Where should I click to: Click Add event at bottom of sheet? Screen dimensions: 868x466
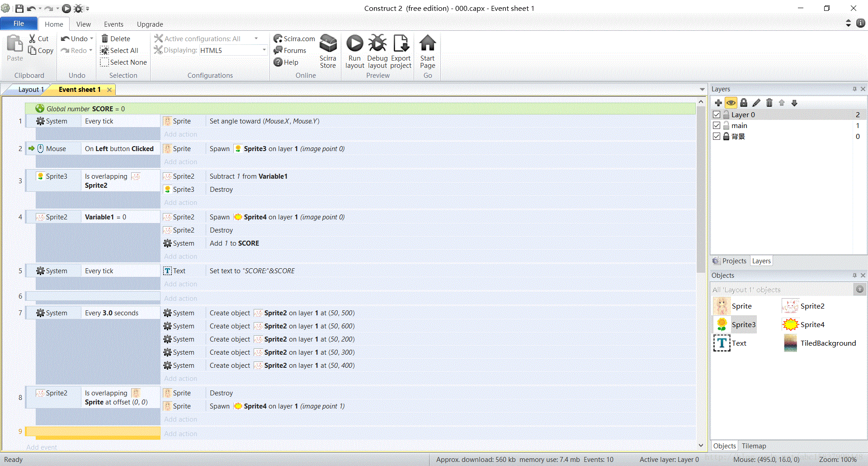click(42, 447)
